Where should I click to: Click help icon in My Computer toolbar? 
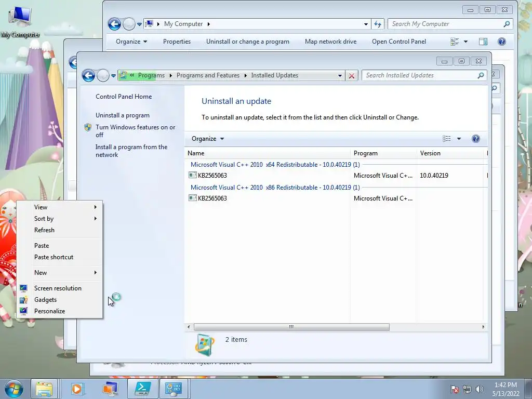click(x=501, y=42)
